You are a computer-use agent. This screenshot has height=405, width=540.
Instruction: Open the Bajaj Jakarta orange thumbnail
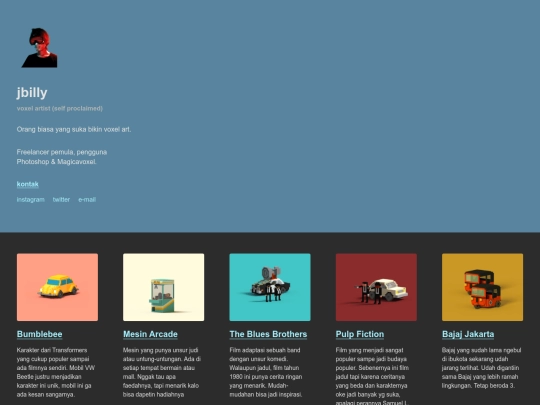coord(482,287)
